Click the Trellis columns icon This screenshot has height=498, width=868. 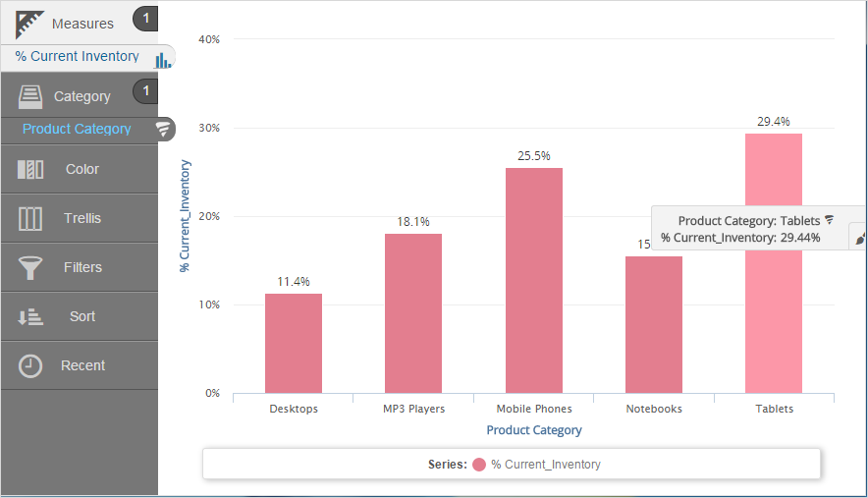[30, 218]
